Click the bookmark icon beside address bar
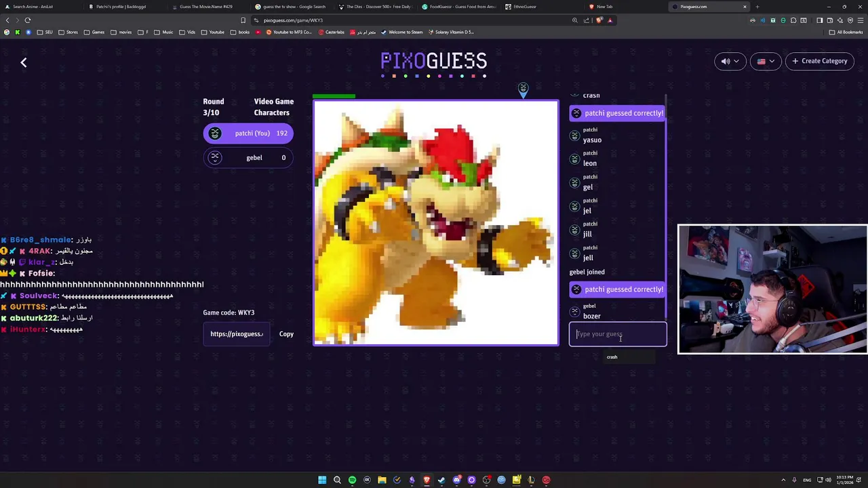 243,20
